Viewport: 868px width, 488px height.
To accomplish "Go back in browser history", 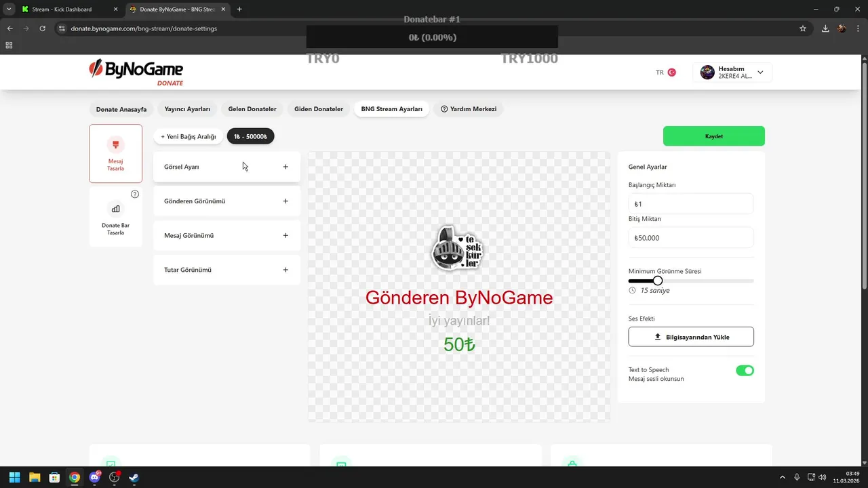I will tap(9, 28).
